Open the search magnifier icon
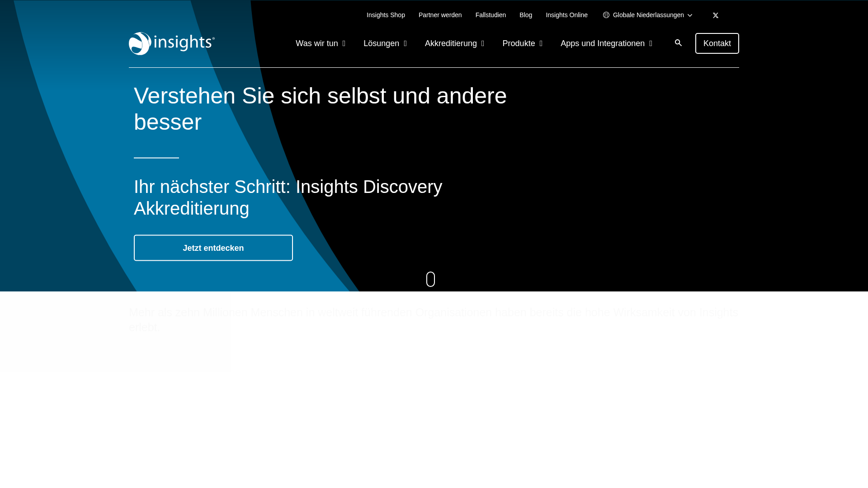Viewport: 868px width, 488px height. pos(678,43)
